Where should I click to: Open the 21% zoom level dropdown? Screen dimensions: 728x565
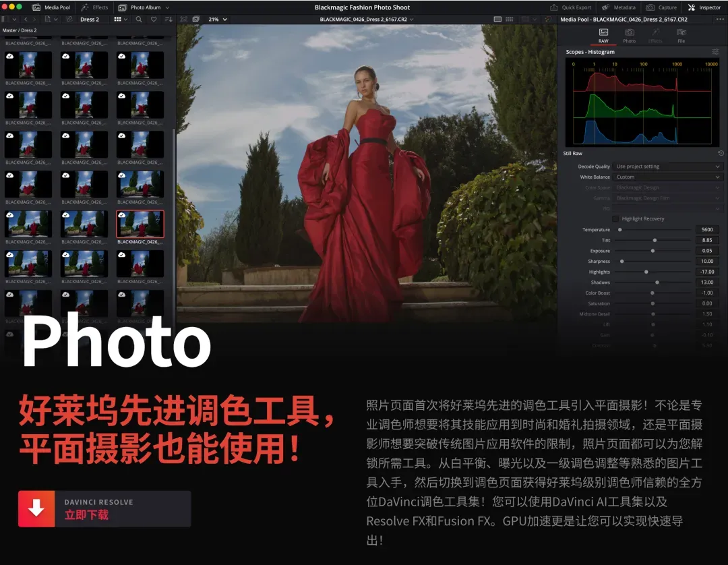click(x=218, y=20)
